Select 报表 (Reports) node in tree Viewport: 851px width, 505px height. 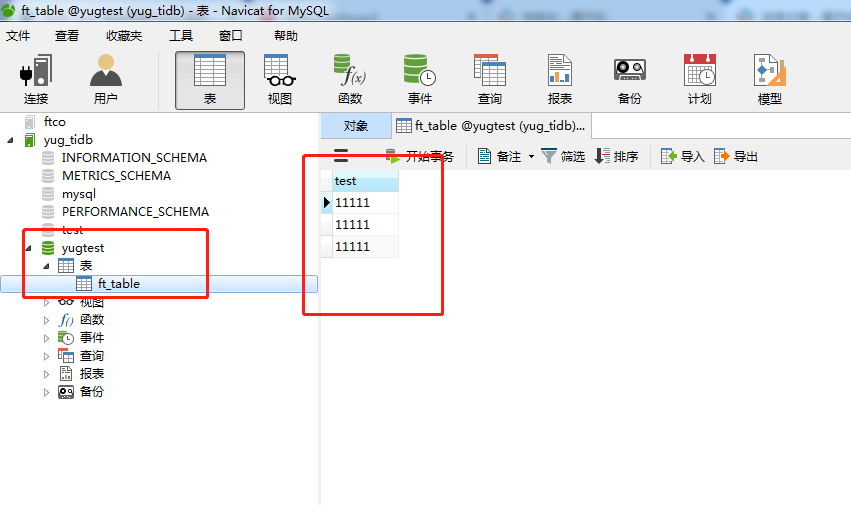click(92, 374)
